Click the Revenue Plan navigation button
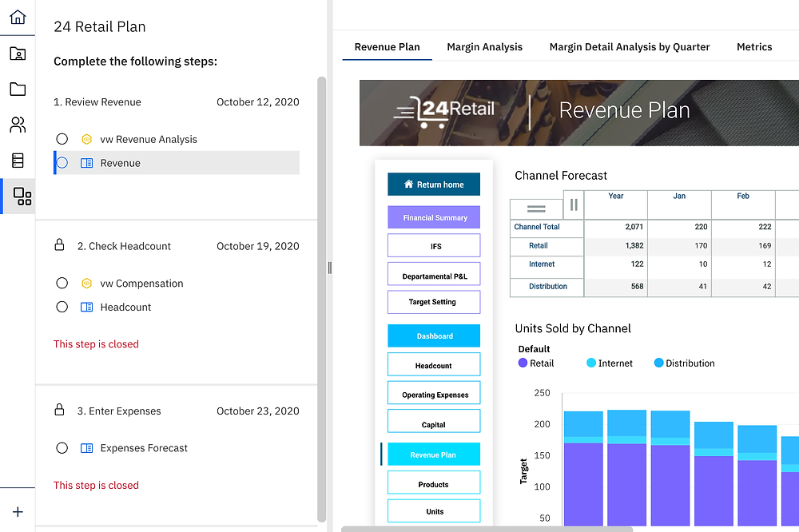The height and width of the screenshot is (532, 799). click(x=434, y=454)
